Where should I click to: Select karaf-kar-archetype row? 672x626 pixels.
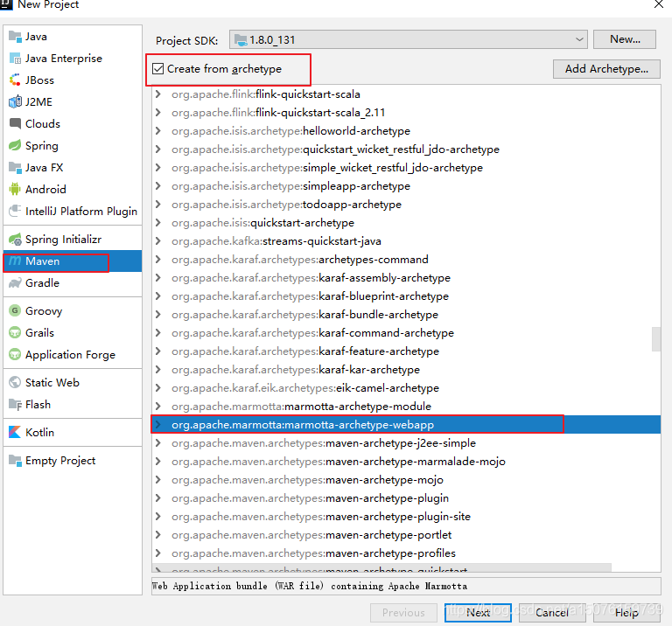point(406,370)
